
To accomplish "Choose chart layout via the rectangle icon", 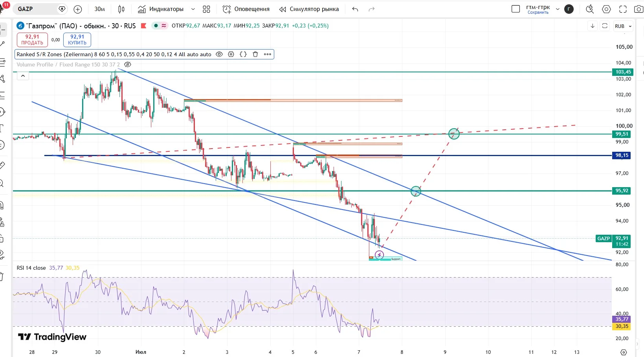I will pyautogui.click(x=516, y=9).
